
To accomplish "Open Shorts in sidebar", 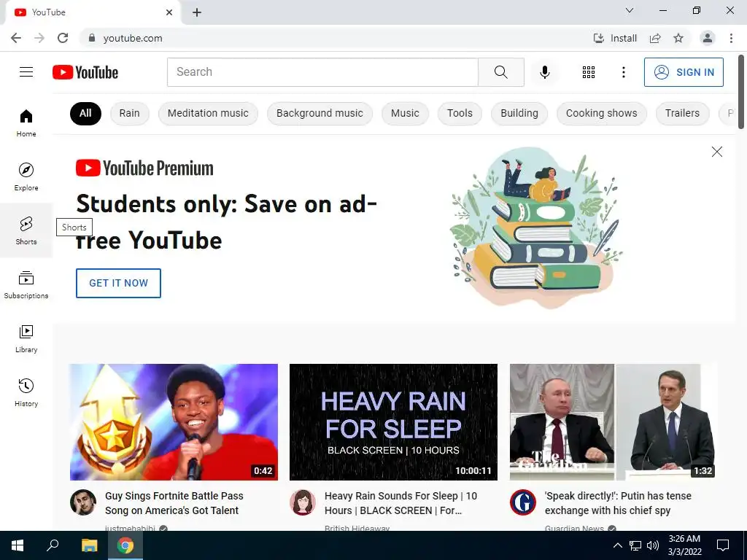I will click(26, 230).
